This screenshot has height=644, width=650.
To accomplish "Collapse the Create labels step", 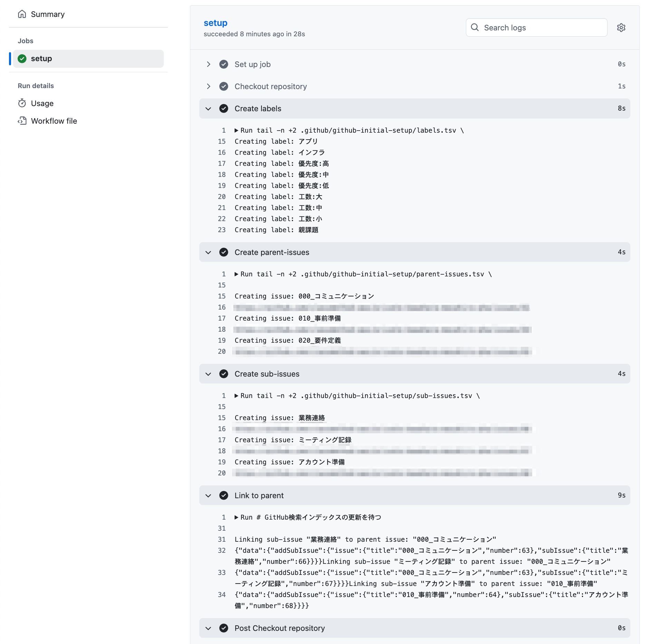I will tap(208, 108).
